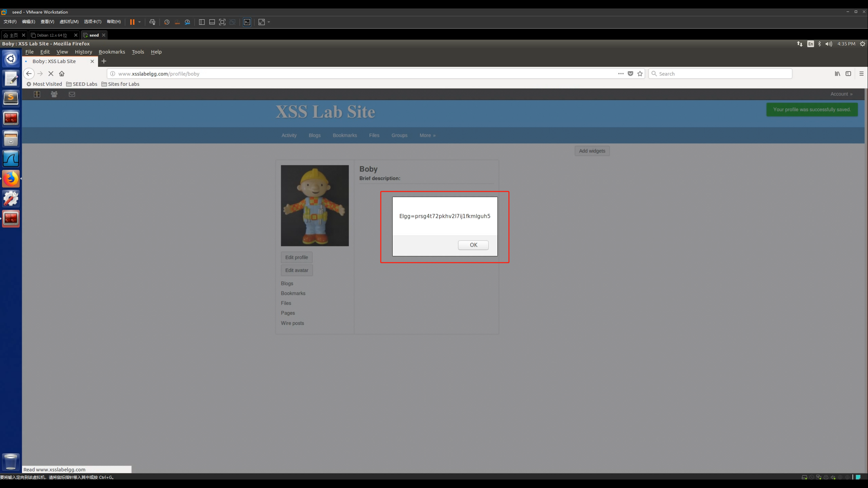Open Firefox hamburger menu
This screenshot has width=868, height=488.
click(861, 74)
